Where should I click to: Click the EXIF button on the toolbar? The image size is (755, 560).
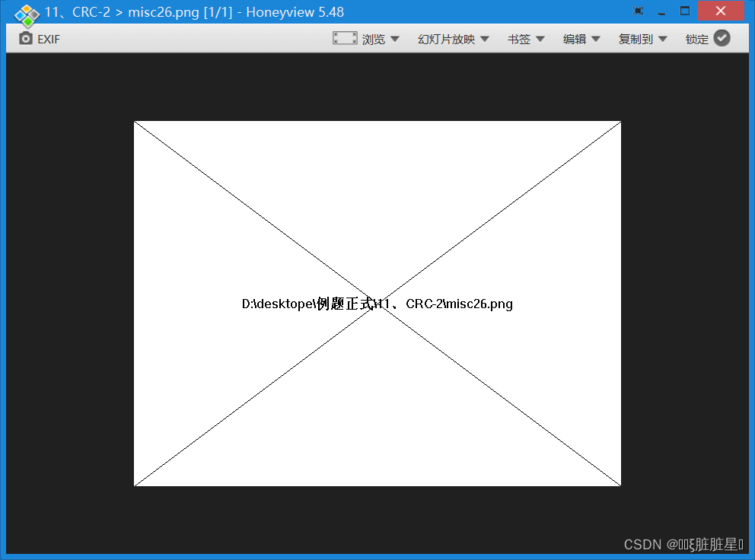point(38,39)
